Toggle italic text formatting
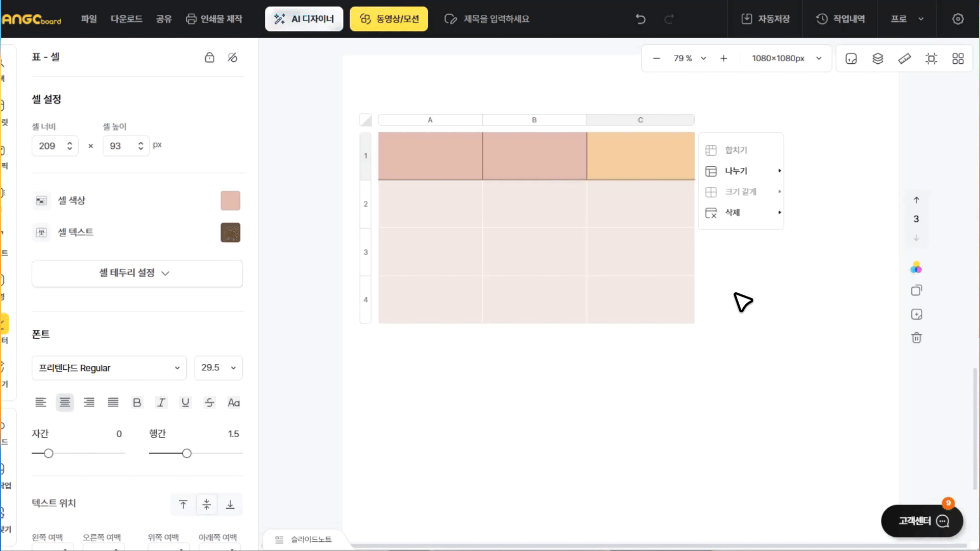The image size is (980, 551). click(161, 403)
